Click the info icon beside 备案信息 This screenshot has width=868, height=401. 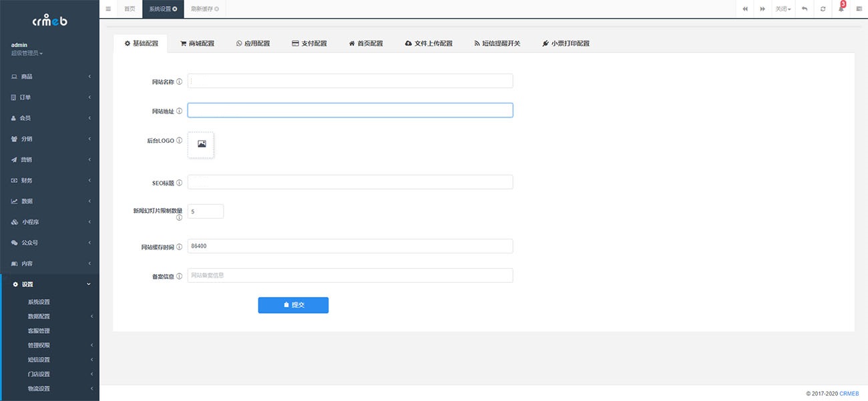pos(179,276)
